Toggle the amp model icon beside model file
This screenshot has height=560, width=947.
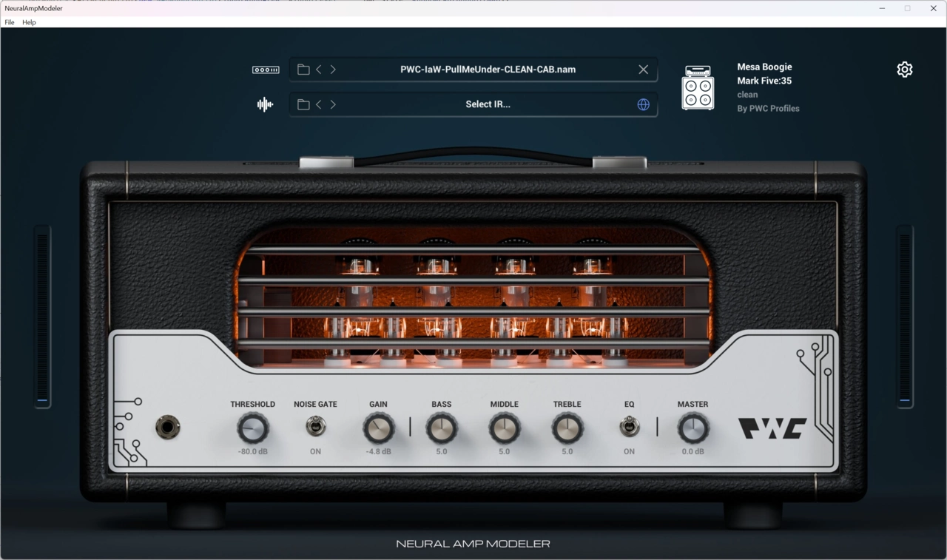[266, 70]
